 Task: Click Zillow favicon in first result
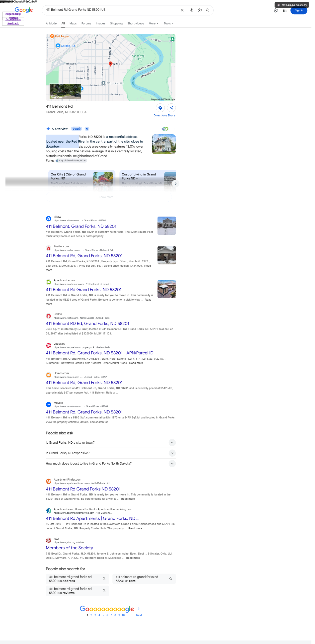[49, 219]
